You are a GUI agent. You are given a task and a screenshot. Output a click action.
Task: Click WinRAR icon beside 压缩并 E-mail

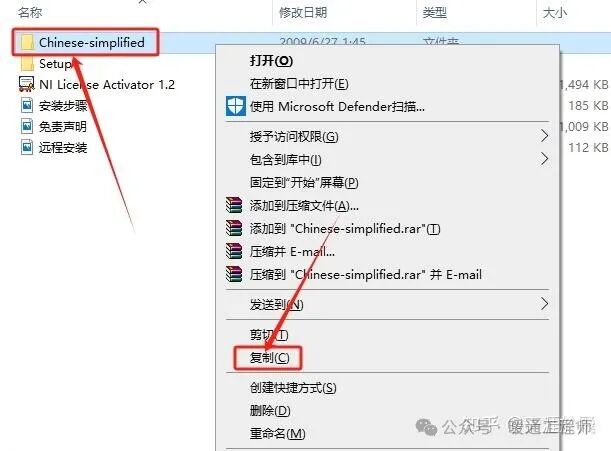(234, 251)
